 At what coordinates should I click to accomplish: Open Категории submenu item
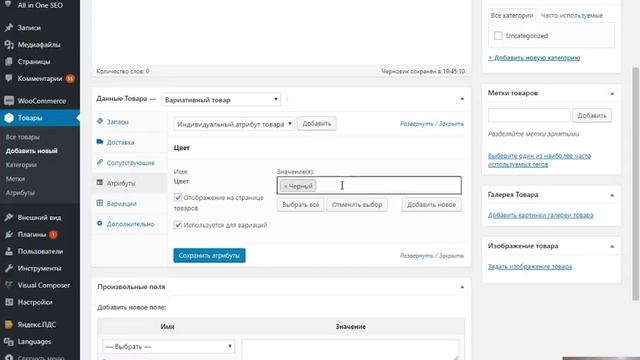tap(21, 165)
